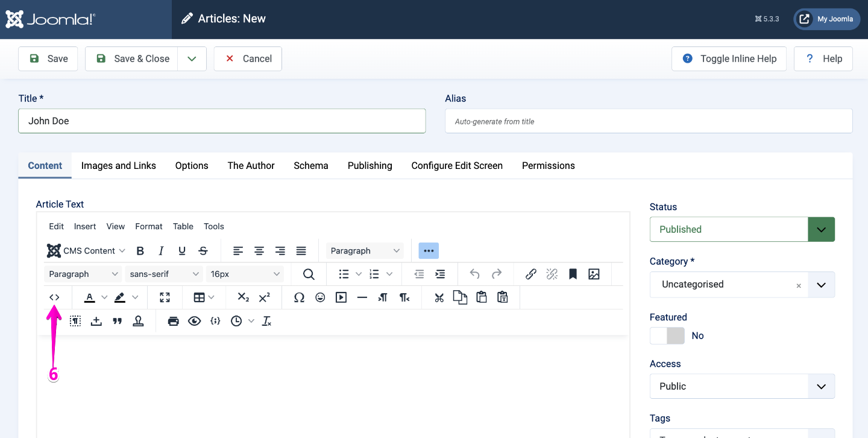Viewport: 868px width, 438px height.
Task: Toggle the extra toolbar rows button
Action: click(x=429, y=251)
